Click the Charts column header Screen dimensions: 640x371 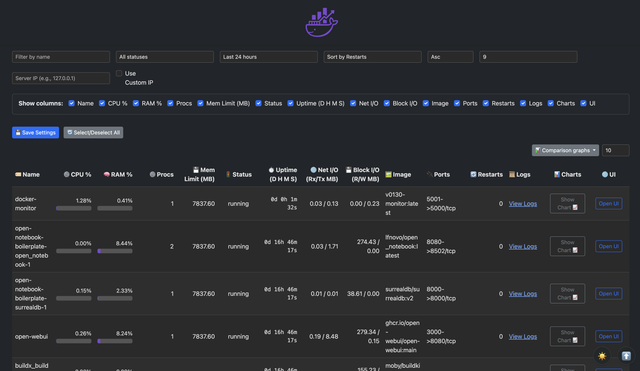(x=567, y=174)
